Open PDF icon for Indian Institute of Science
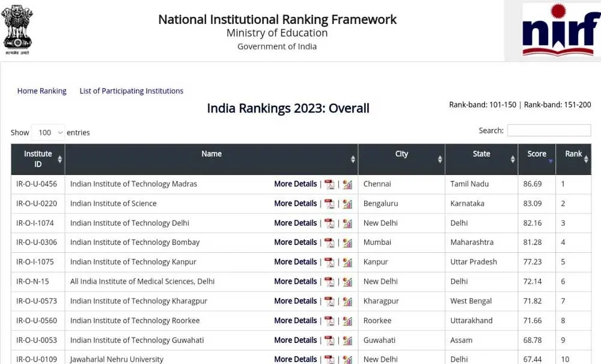 point(329,204)
